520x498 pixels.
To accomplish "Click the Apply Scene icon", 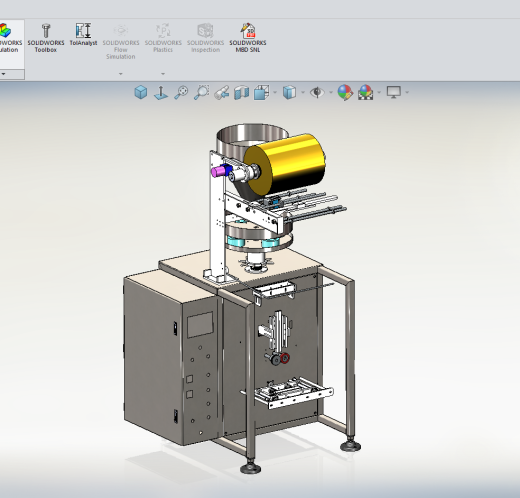I will pyautogui.click(x=366, y=92).
